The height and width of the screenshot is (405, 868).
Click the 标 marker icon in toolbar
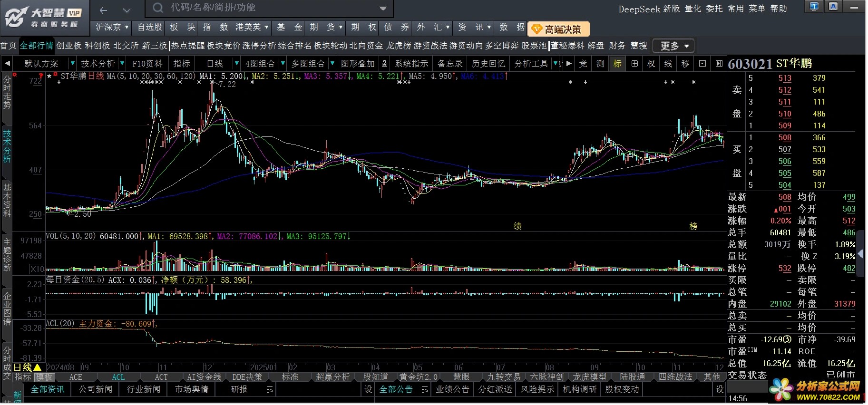(x=617, y=64)
